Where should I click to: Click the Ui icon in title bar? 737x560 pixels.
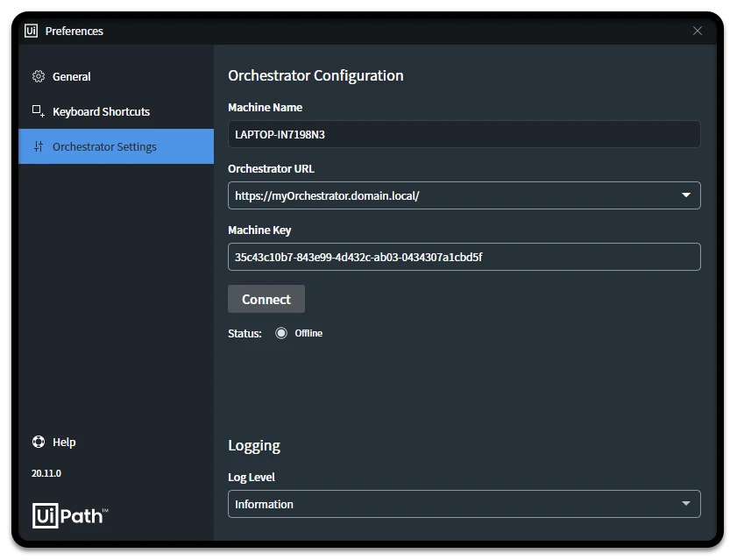click(x=31, y=31)
